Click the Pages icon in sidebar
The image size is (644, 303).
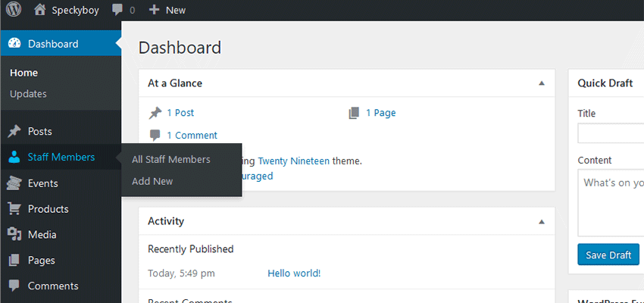pyautogui.click(x=14, y=261)
